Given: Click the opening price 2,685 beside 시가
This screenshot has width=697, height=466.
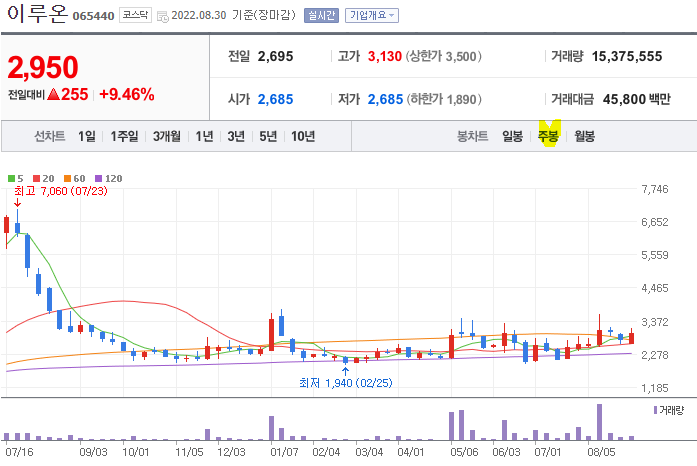Looking at the screenshot, I should [x=275, y=99].
